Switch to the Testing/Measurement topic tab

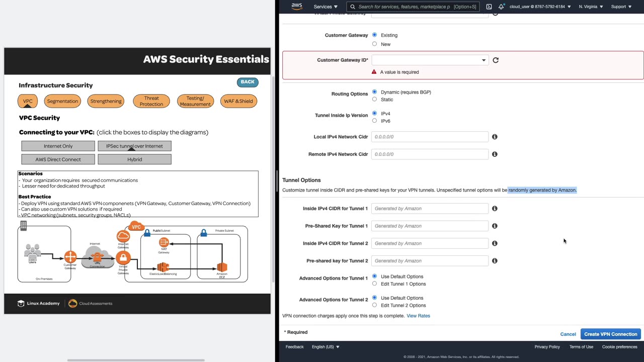(x=195, y=101)
